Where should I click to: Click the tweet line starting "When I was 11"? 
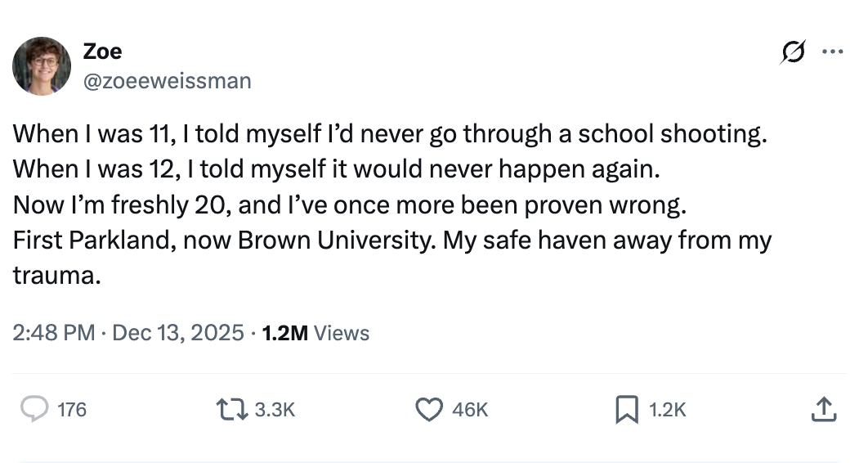pyautogui.click(x=391, y=133)
